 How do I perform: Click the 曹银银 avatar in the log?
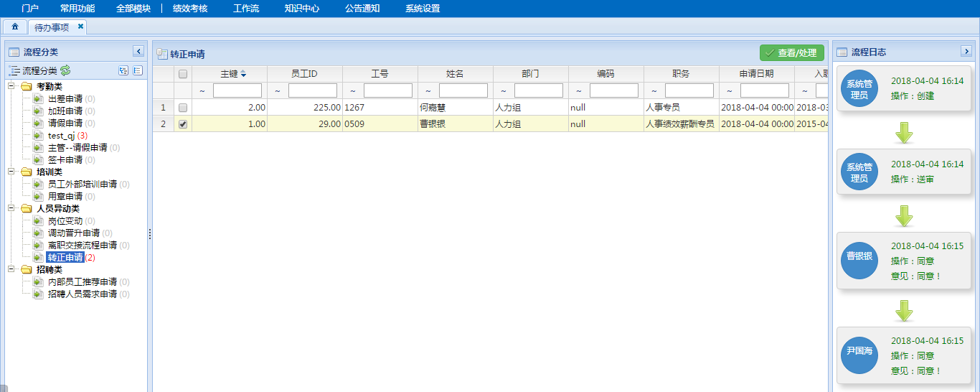point(859,256)
